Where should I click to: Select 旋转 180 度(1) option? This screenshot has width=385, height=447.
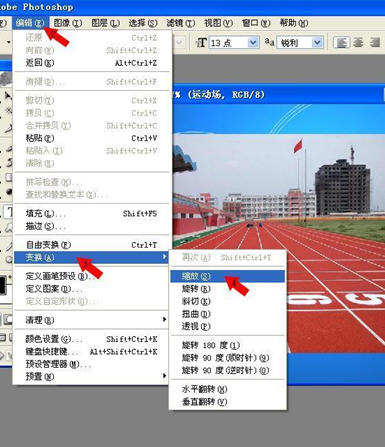(227, 345)
